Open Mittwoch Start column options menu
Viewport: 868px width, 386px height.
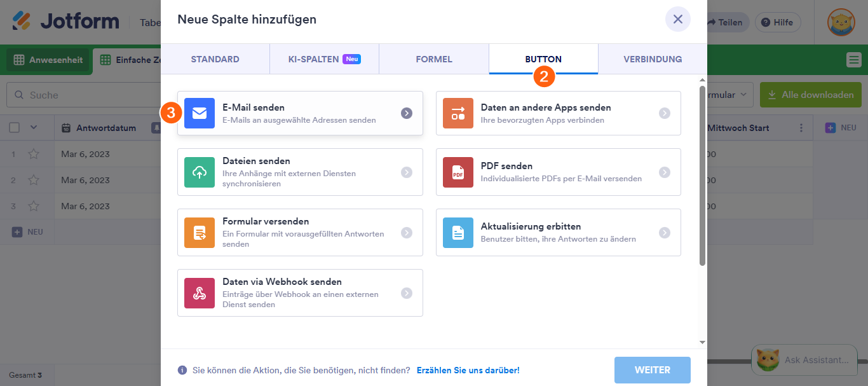coord(801,128)
